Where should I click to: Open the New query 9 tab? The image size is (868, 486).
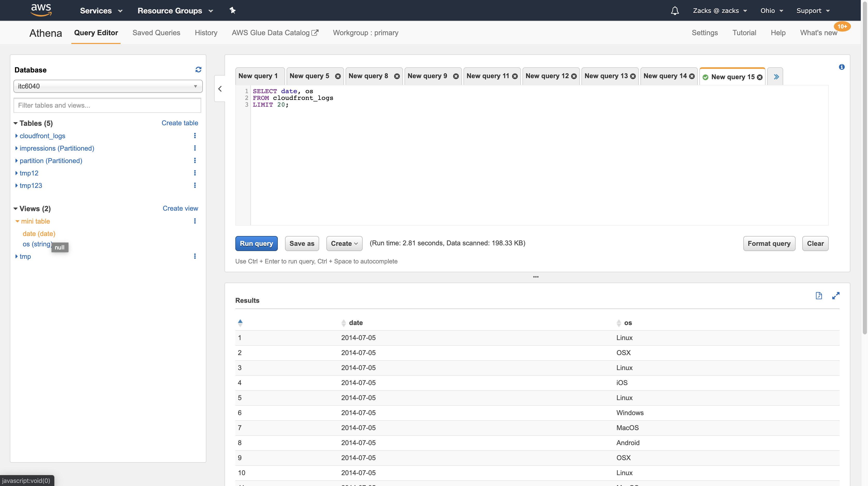(427, 76)
